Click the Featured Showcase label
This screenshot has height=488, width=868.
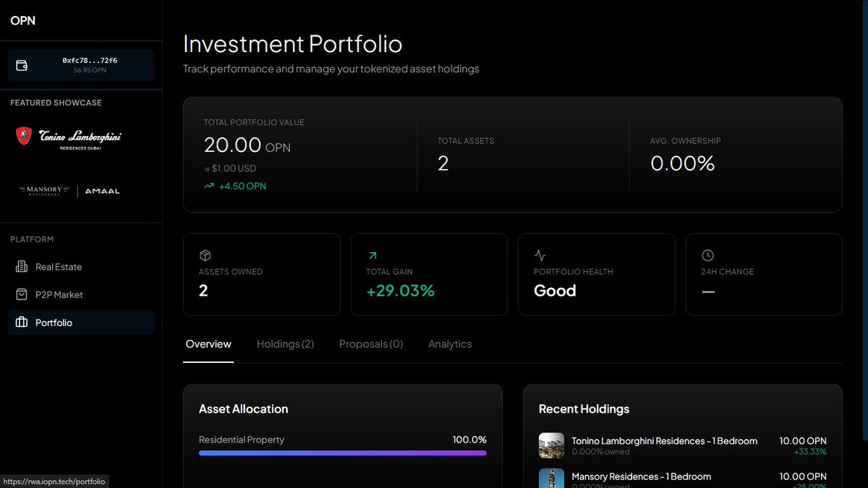(56, 103)
